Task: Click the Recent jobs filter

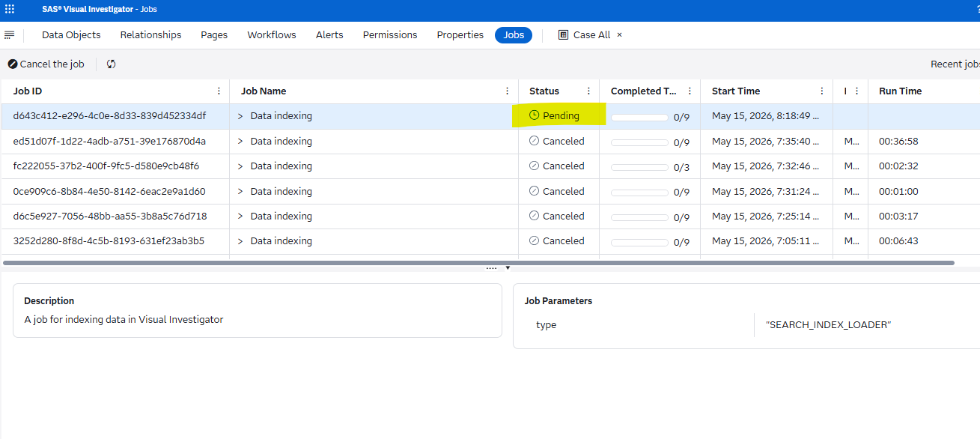Action: [x=955, y=64]
